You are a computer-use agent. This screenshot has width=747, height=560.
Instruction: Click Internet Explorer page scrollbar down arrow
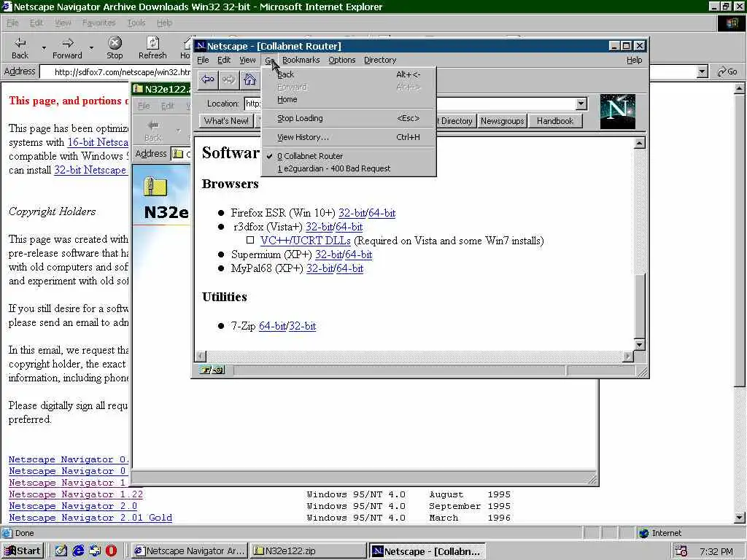tap(739, 518)
